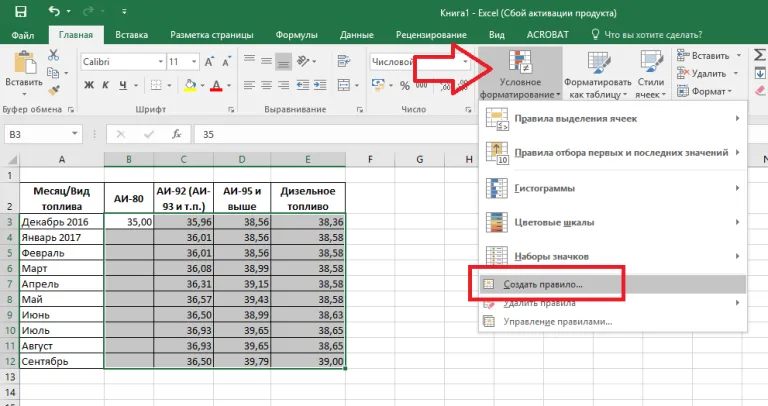The width and height of the screenshot is (768, 406).
Task: Click the Вставить paste icon
Action: pos(24,64)
